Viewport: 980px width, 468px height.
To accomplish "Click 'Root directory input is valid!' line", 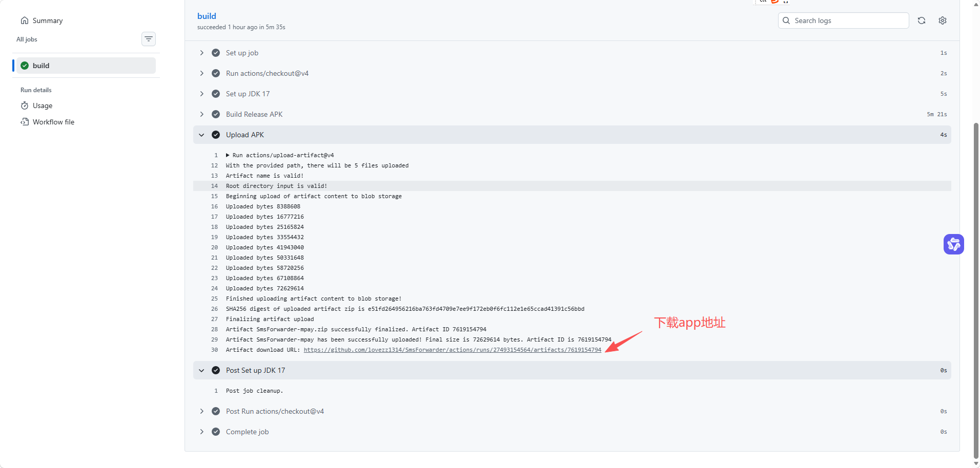I will pyautogui.click(x=276, y=186).
